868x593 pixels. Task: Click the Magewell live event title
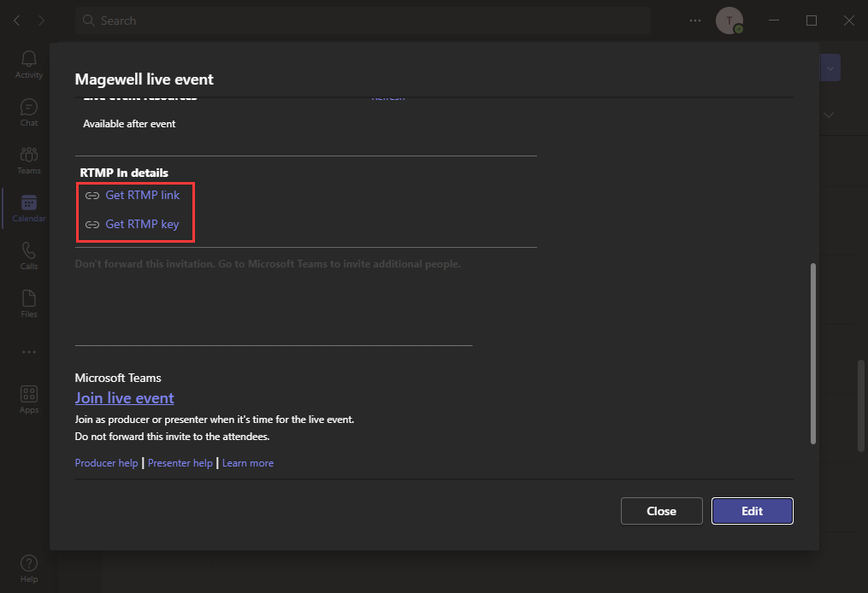coord(144,79)
